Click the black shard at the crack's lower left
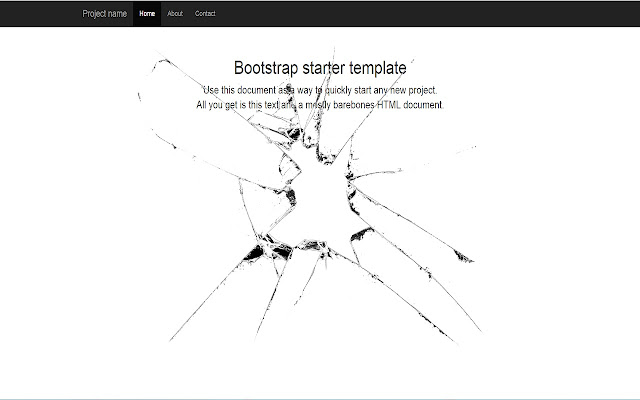Image resolution: width=640 pixels, height=400 pixels. 254,253
